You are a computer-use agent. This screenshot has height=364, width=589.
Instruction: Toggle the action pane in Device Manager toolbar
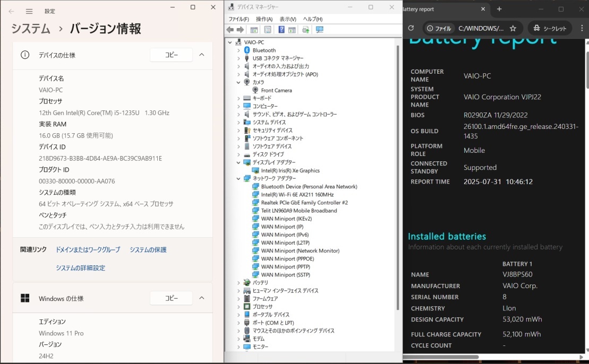(292, 30)
